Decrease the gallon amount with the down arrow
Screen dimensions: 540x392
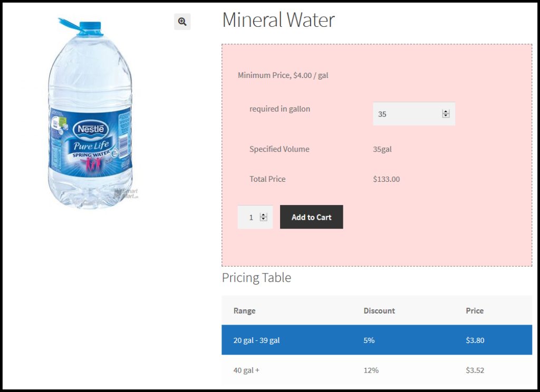[446, 116]
